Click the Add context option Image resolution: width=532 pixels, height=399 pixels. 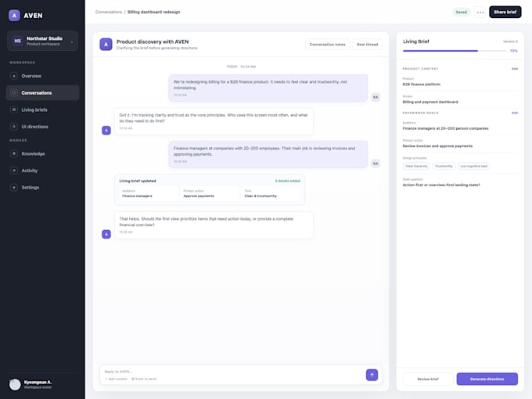point(116,379)
